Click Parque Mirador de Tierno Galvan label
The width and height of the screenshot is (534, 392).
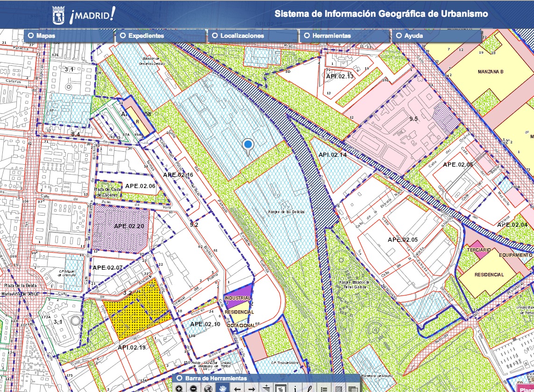coord(354,285)
